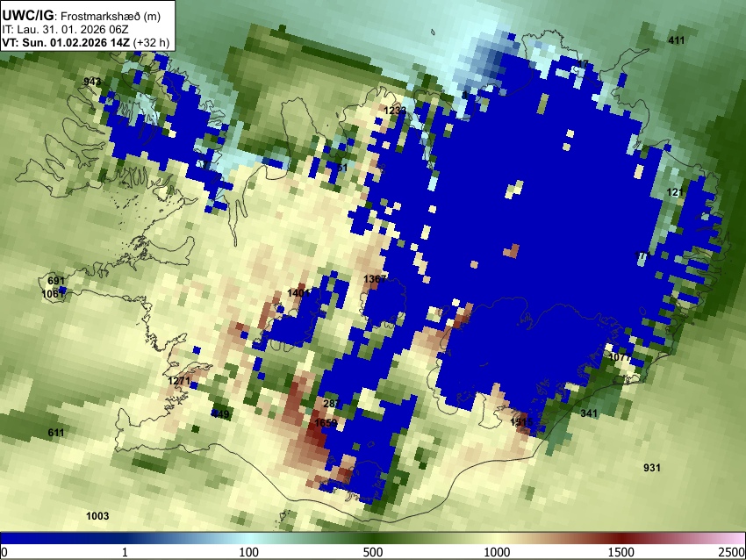Image resolution: width=746 pixels, height=560 pixels.
Task: Select the 'IT: Lau. 31. 01. 2026 06Z' line
Action: 65,30
